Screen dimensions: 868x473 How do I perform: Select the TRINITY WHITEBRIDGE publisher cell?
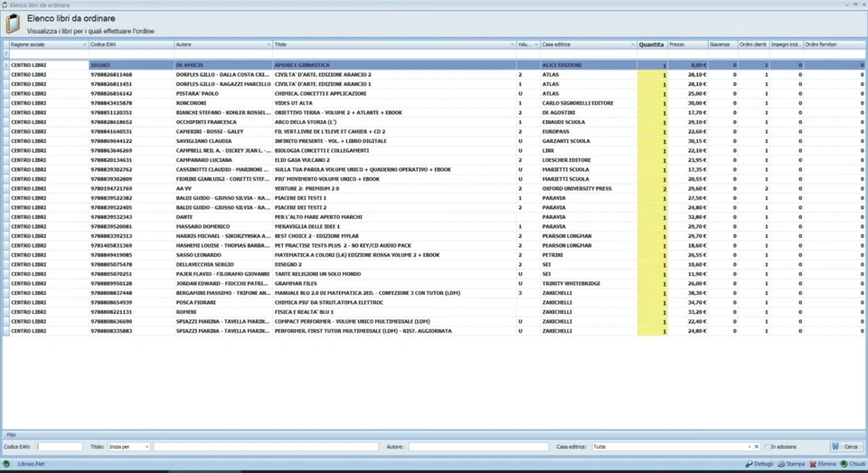588,284
